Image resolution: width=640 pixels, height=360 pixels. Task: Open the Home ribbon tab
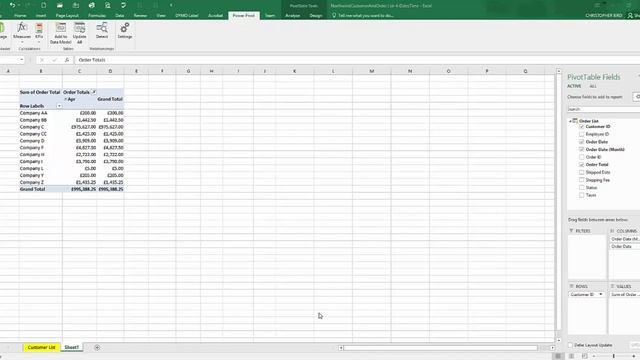20,16
